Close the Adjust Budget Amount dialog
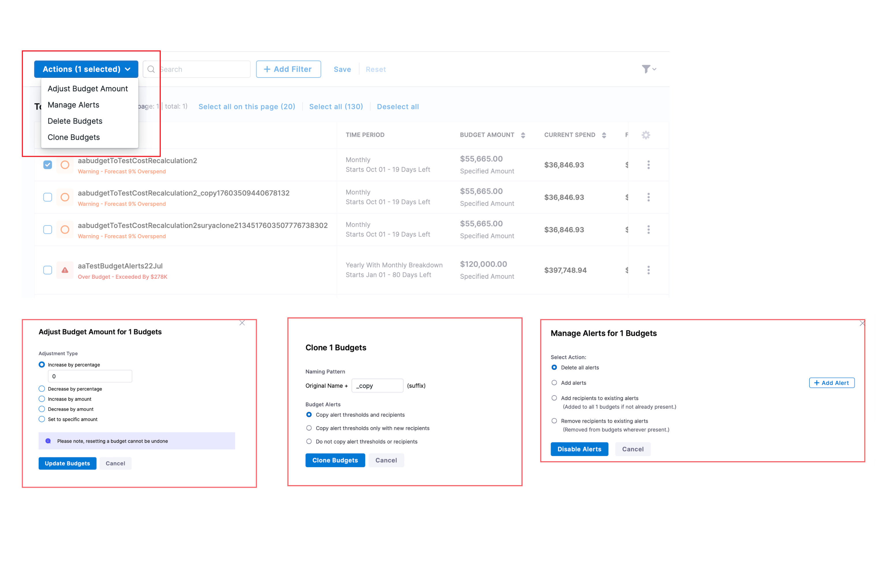 click(242, 323)
